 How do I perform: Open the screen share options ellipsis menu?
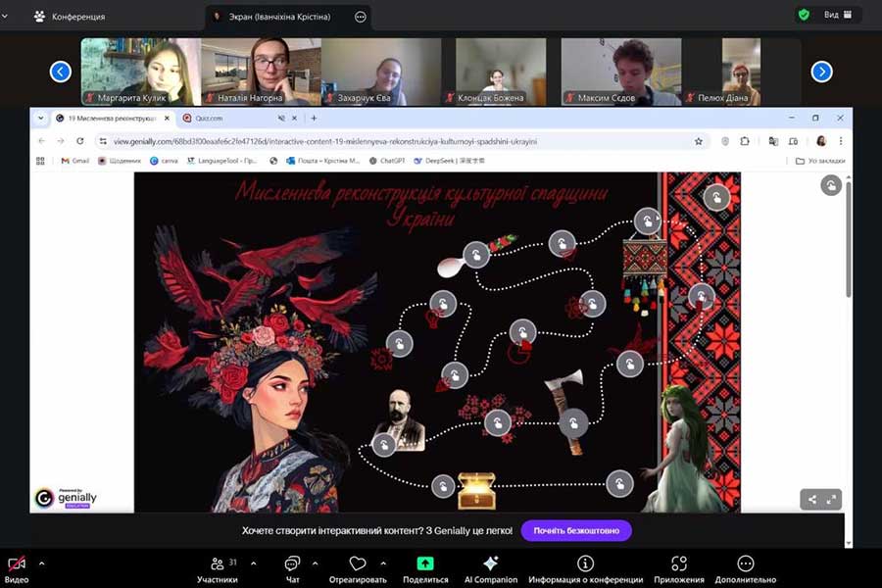click(361, 17)
